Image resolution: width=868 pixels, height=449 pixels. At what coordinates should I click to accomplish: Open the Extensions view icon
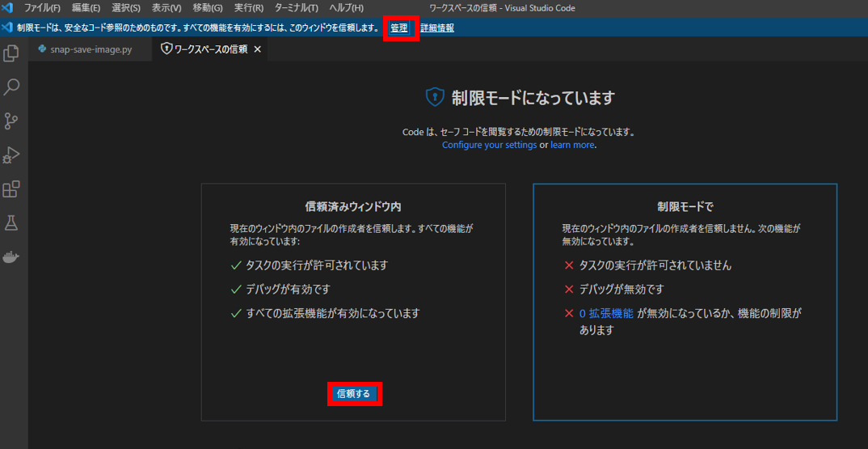coord(11,189)
